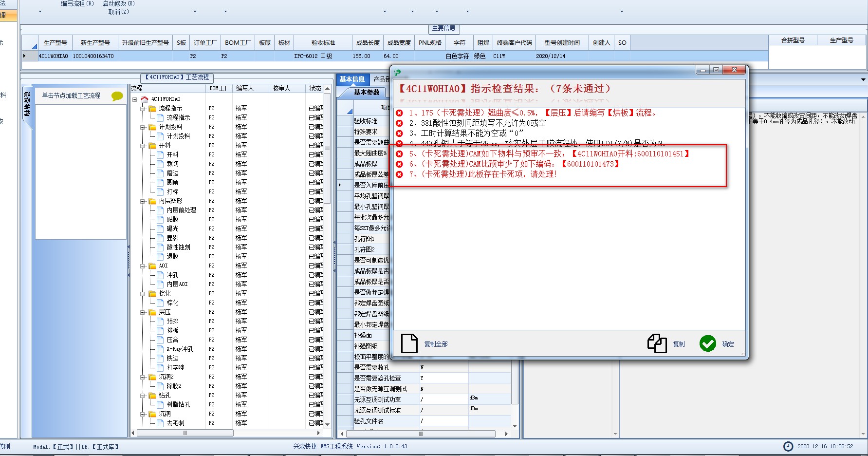Click the 开料 folder icon
The image size is (868, 456).
click(152, 145)
